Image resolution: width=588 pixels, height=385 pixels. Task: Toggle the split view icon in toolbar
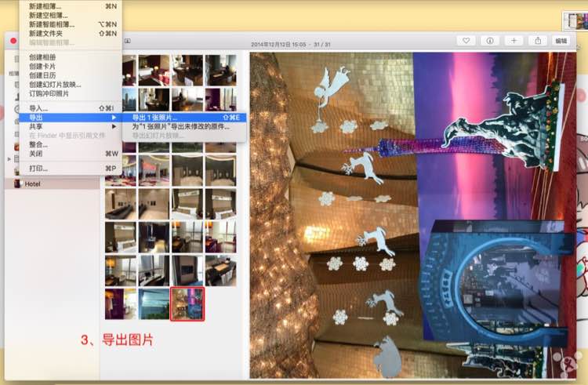128,41
